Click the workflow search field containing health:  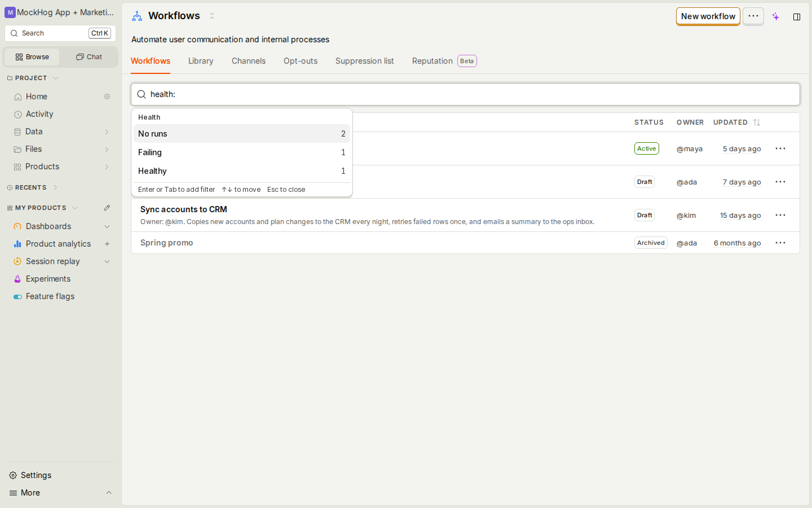[x=465, y=94]
